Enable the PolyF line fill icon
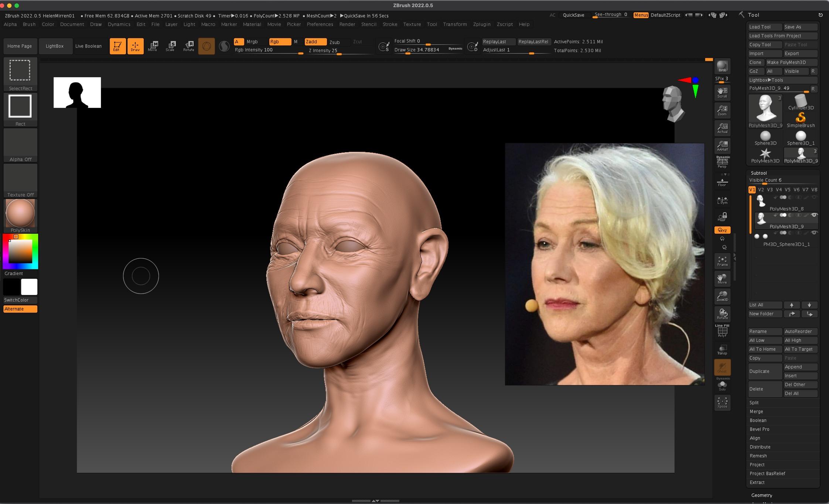This screenshot has height=504, width=829. coord(722,332)
